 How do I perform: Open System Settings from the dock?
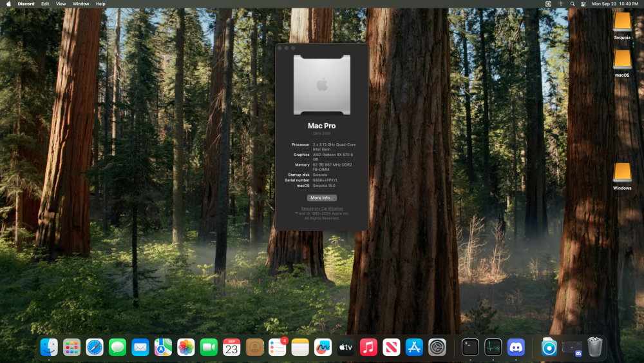coord(437,348)
